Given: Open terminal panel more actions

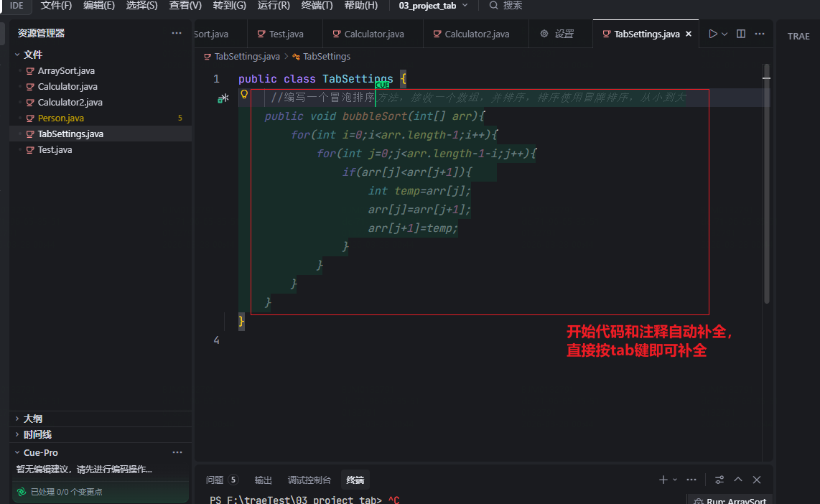Looking at the screenshot, I should coord(691,480).
